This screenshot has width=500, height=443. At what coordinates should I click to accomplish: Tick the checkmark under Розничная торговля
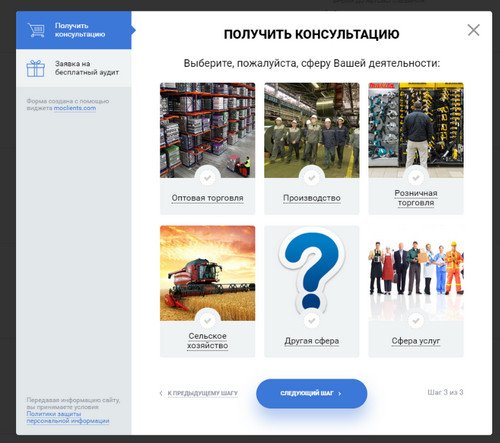416,178
